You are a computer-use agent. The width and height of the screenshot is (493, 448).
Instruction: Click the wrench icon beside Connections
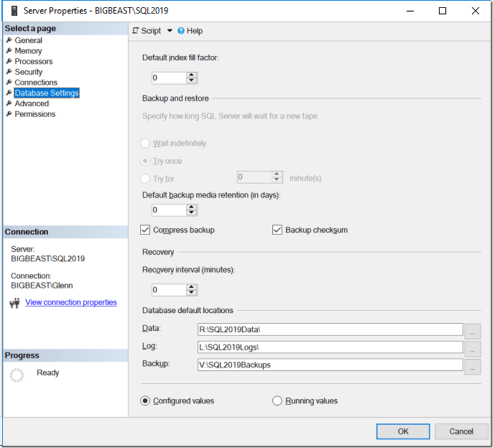[x=9, y=82]
